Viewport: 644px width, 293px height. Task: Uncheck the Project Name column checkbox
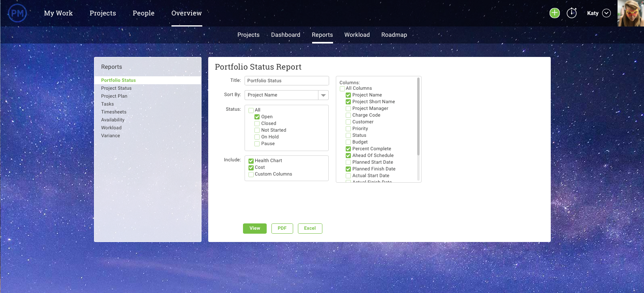348,95
